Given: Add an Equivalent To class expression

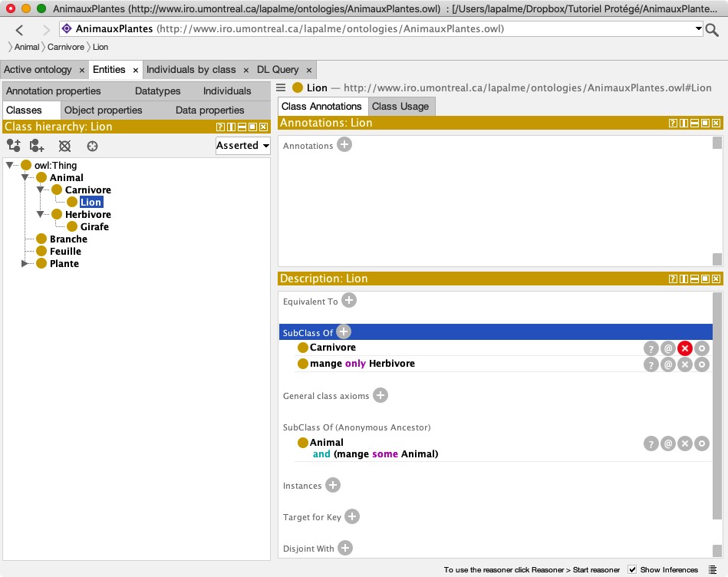Looking at the screenshot, I should [x=349, y=301].
